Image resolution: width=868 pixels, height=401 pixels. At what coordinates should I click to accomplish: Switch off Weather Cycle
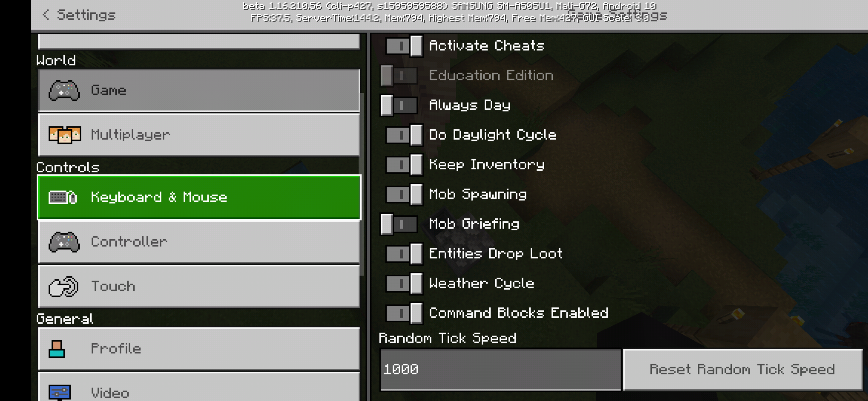click(x=404, y=284)
